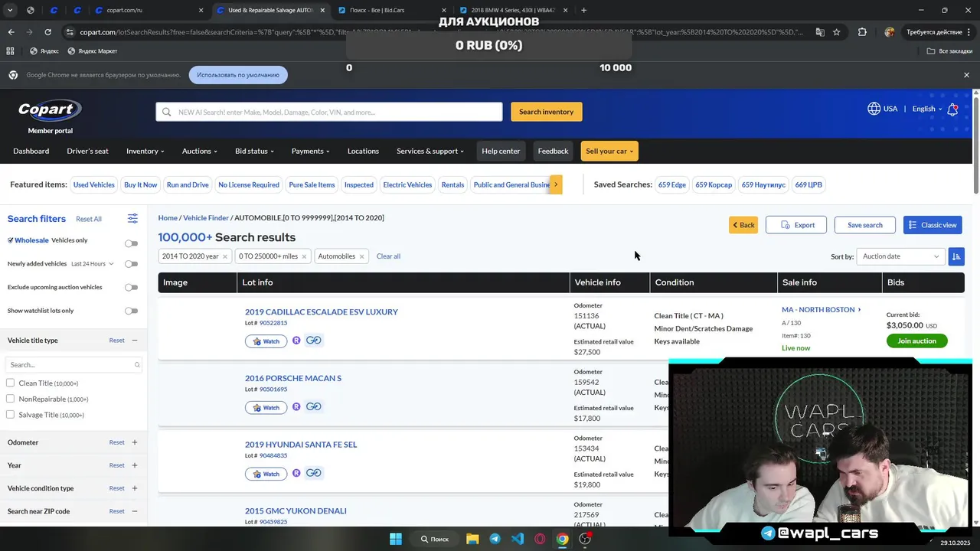The image size is (980, 551).
Task: Go back using browser back arrow
Action: pyautogui.click(x=11, y=32)
